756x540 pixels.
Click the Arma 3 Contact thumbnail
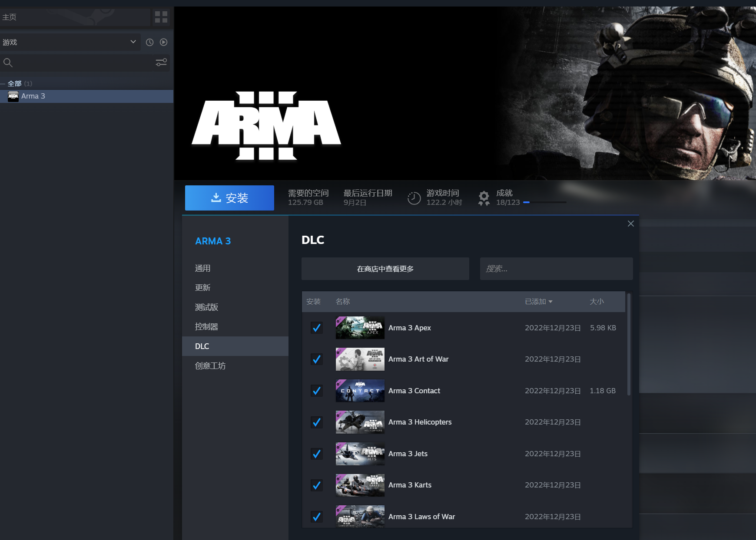[x=360, y=391]
